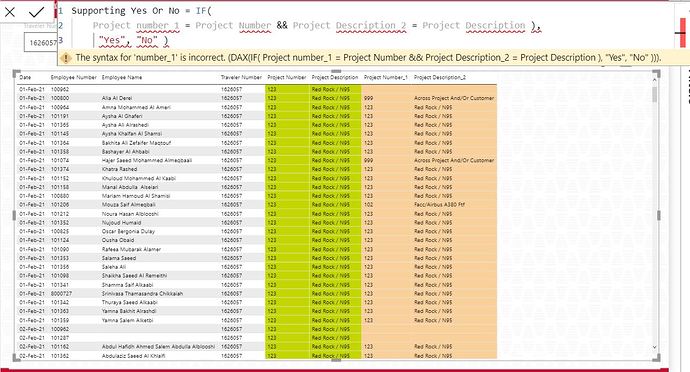Commit the DAX formula with the checkmark
This screenshot has height=372, width=690.
37,12
